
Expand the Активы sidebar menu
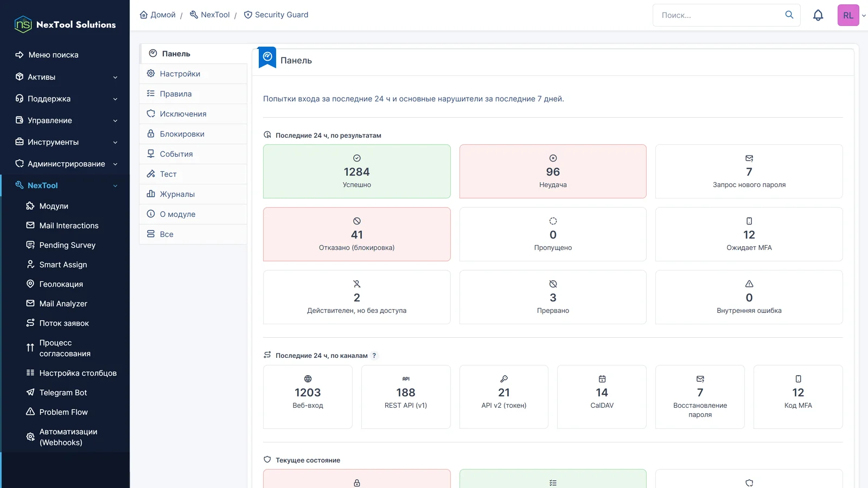[65, 77]
